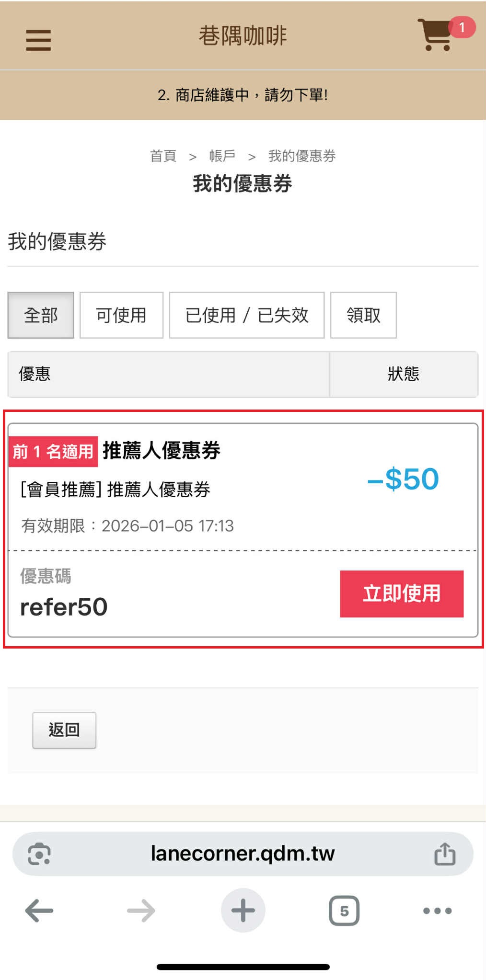Go back with browser back arrow
This screenshot has height=980, width=486.
pos(39,911)
